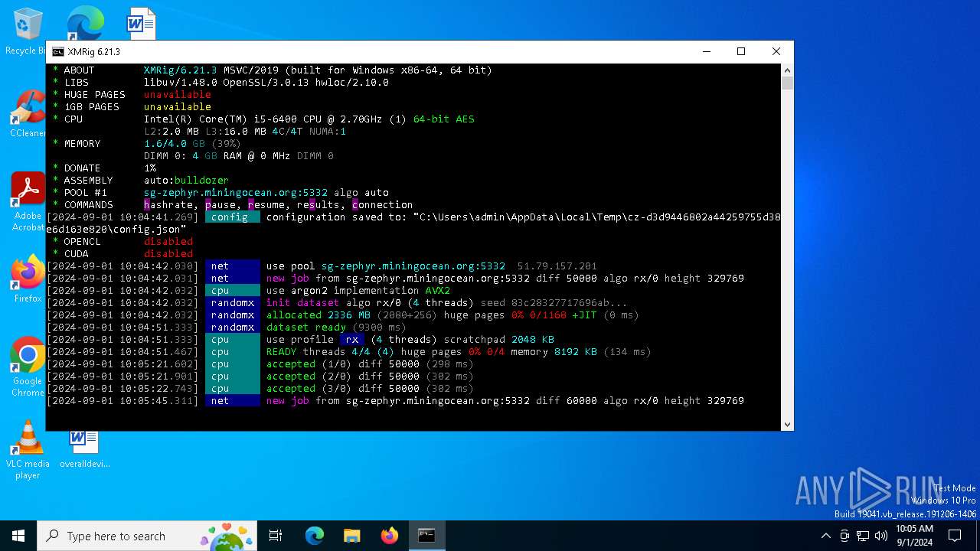Open the overalldevi... Word file on the desktop
Screen dimensions: 980x551
point(84,448)
